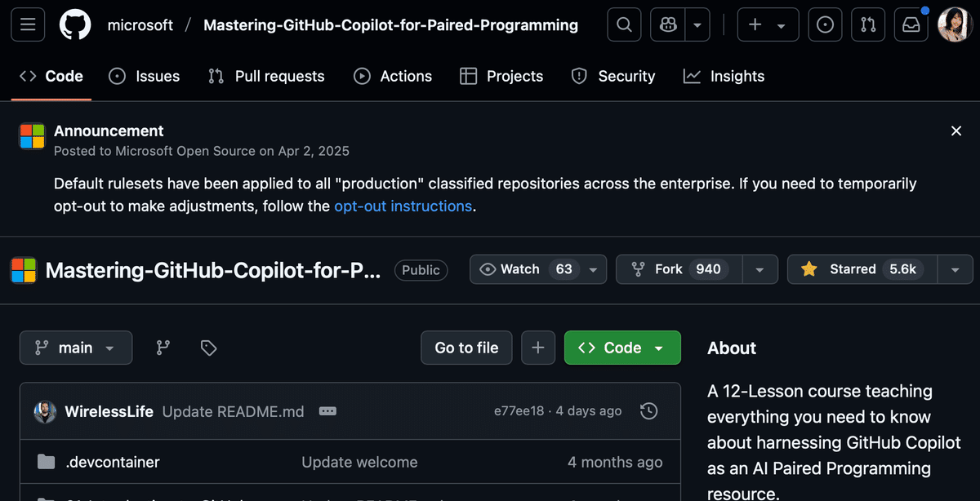Toggle the Starred button

tap(862, 269)
